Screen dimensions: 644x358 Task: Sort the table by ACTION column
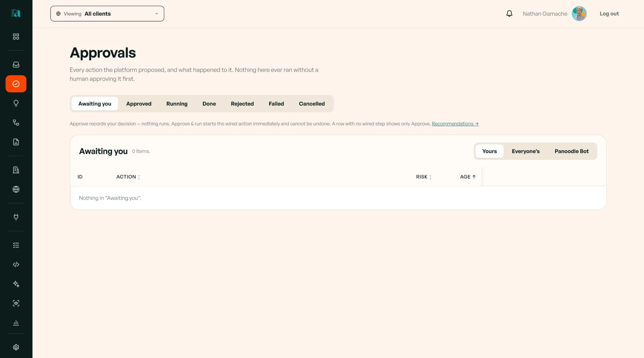(x=128, y=177)
